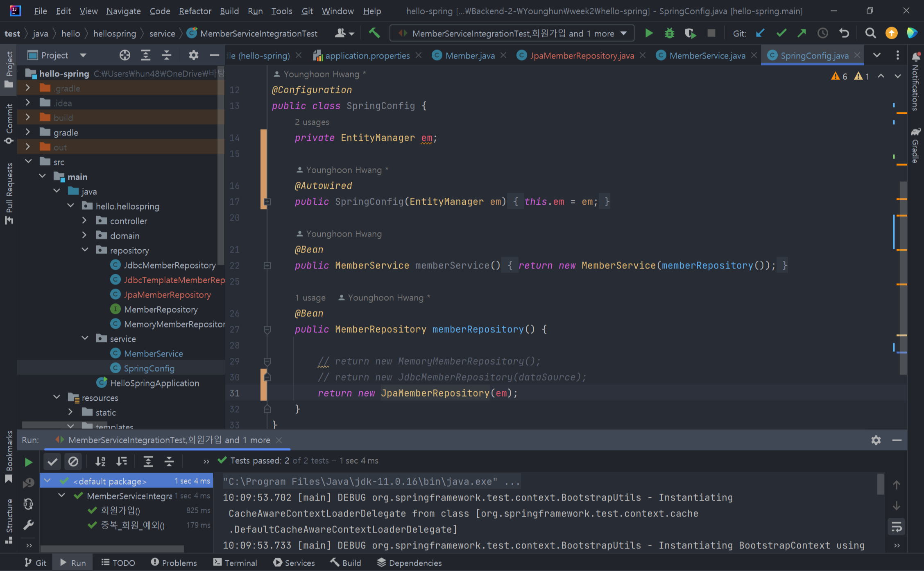This screenshot has height=571, width=924.
Task: Switch to the MemberService.java tab
Action: click(707, 56)
